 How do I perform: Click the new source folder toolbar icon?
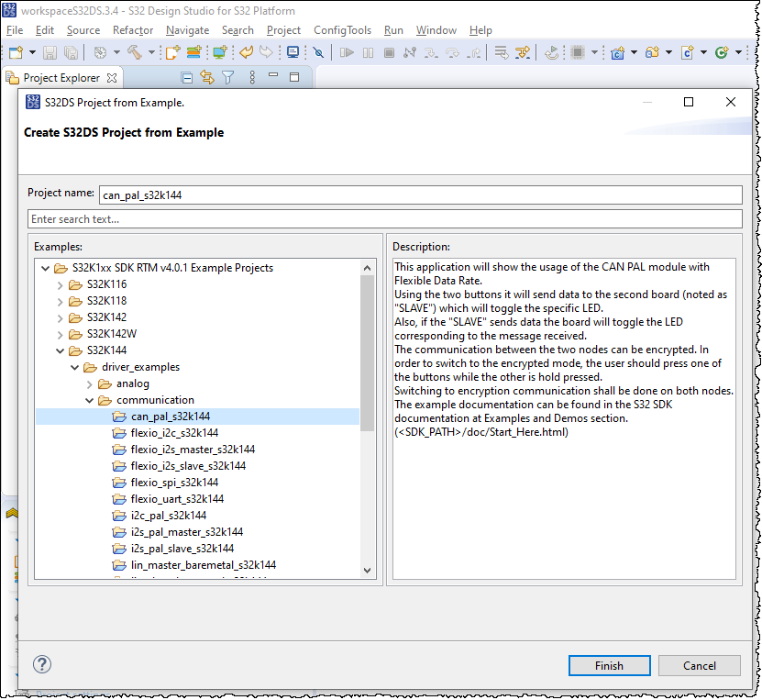[x=652, y=52]
